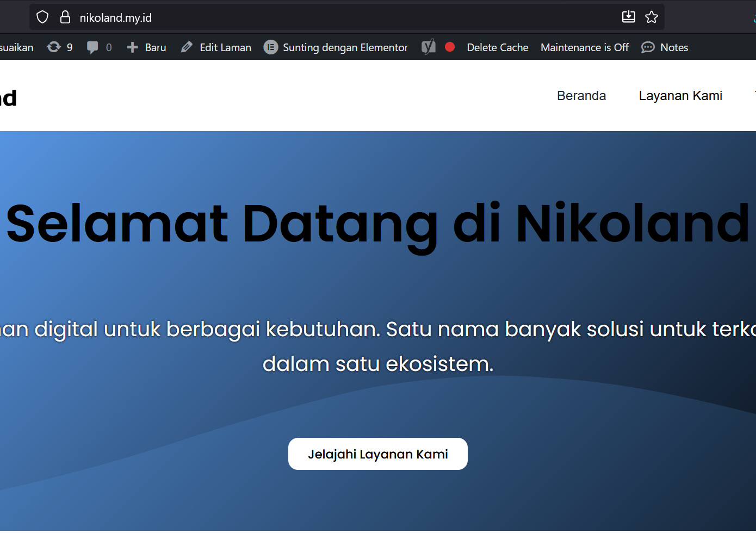Select Beranda in the site navigation
The height and width of the screenshot is (533, 756).
point(581,95)
